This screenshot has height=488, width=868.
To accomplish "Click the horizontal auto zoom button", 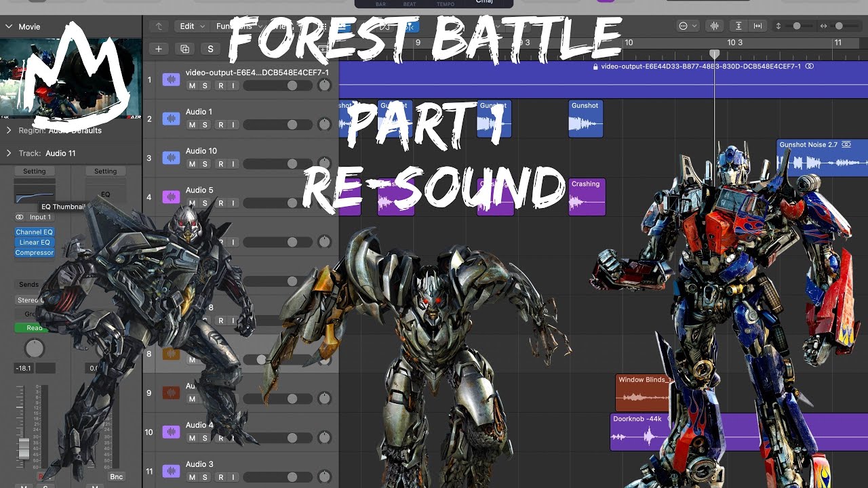I will pos(757,26).
